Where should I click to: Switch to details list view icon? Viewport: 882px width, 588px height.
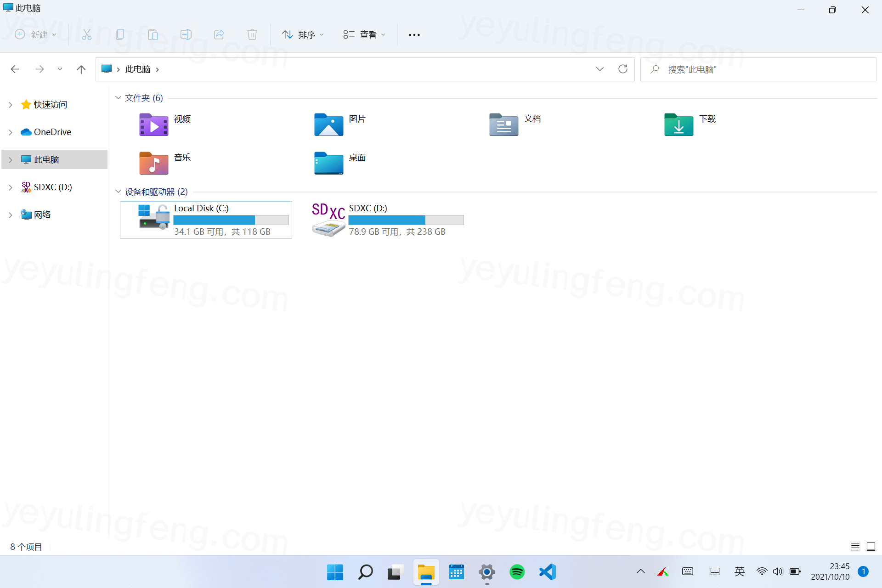(855, 547)
